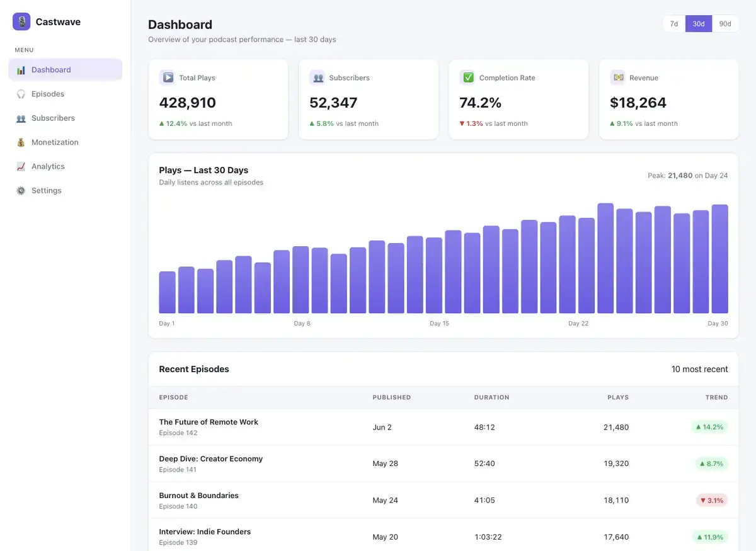Click the Day 30 bar in the chart
The height and width of the screenshot is (551, 756).
pyautogui.click(x=720, y=259)
